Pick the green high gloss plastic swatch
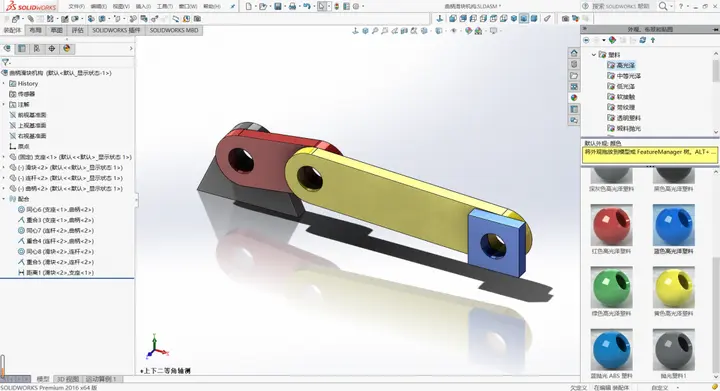 click(612, 288)
